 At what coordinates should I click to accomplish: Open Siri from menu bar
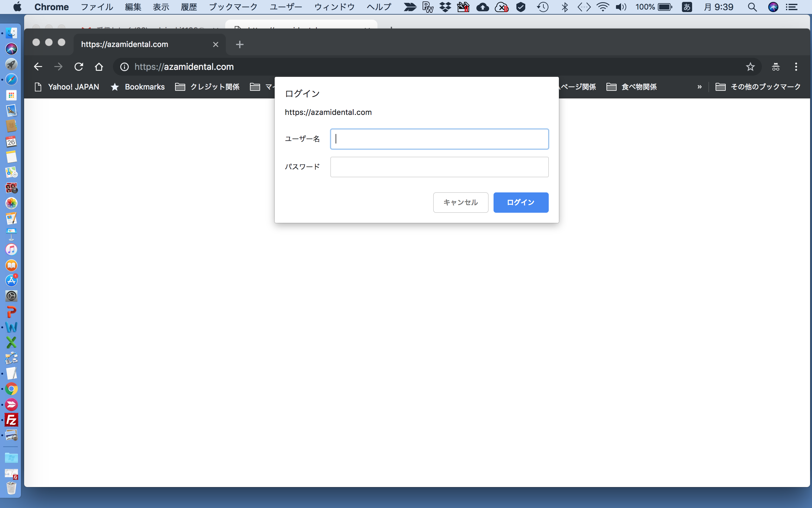coord(773,7)
